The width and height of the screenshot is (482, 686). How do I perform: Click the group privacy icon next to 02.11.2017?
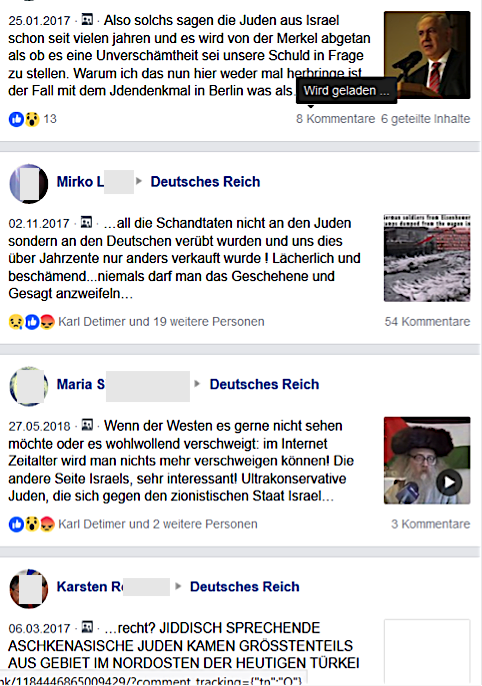click(87, 222)
